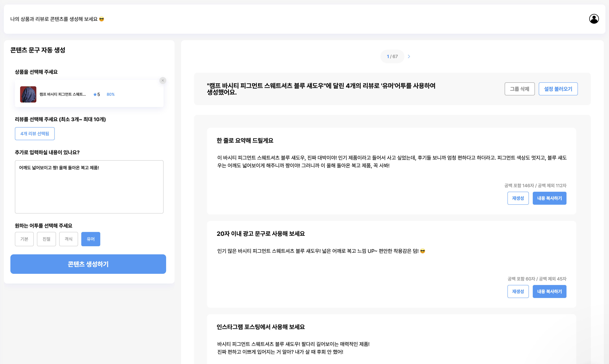Click into the additional content text area
609x364 pixels.
89,187
